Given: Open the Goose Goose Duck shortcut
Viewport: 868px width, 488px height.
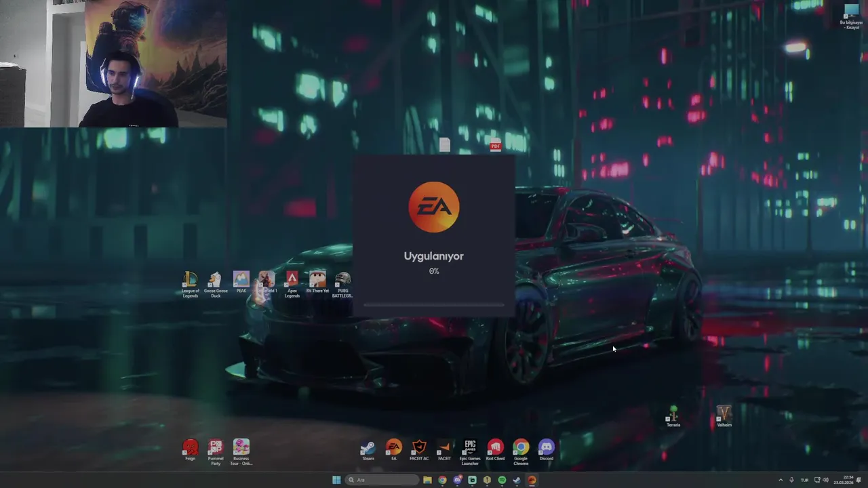Looking at the screenshot, I should point(215,285).
